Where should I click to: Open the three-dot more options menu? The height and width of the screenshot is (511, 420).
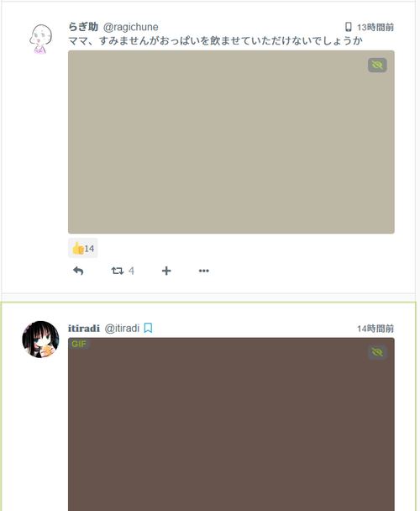204,271
